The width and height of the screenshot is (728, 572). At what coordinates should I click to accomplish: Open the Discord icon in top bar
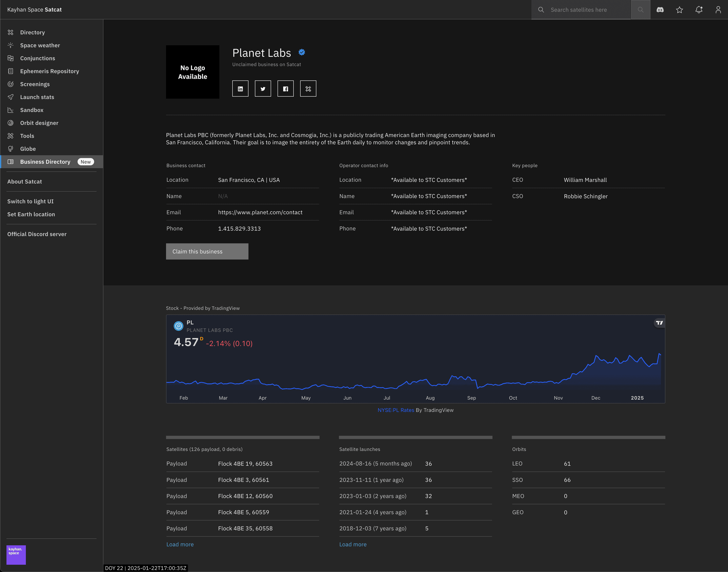(x=660, y=10)
